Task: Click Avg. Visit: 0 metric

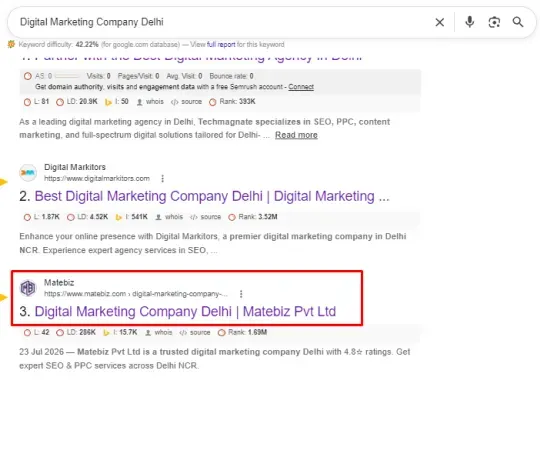Action: click(184, 76)
